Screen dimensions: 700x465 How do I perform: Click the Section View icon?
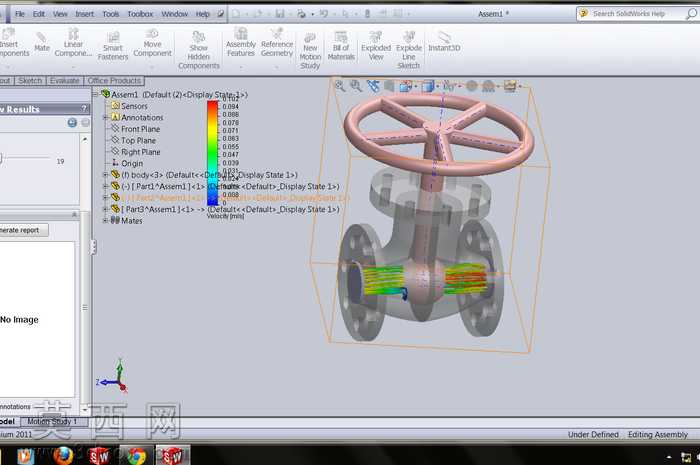point(389,86)
